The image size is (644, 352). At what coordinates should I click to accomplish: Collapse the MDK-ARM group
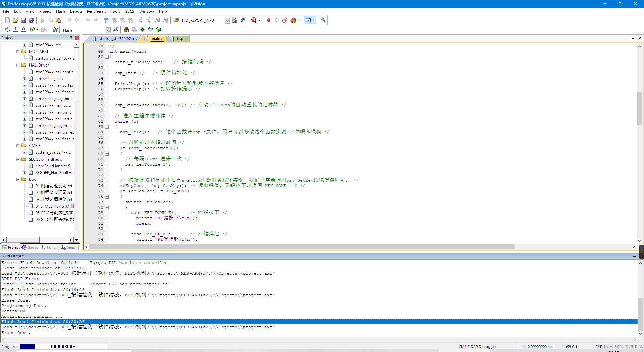tap(18, 52)
